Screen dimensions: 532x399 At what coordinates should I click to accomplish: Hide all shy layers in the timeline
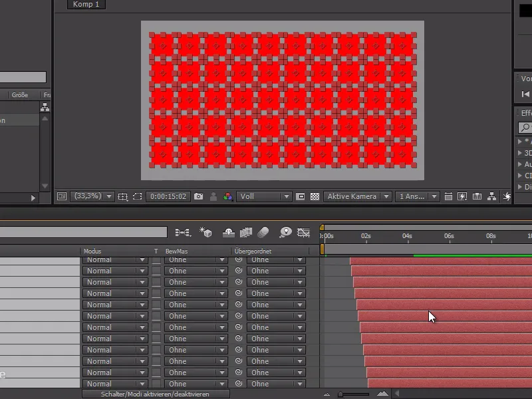point(227,231)
